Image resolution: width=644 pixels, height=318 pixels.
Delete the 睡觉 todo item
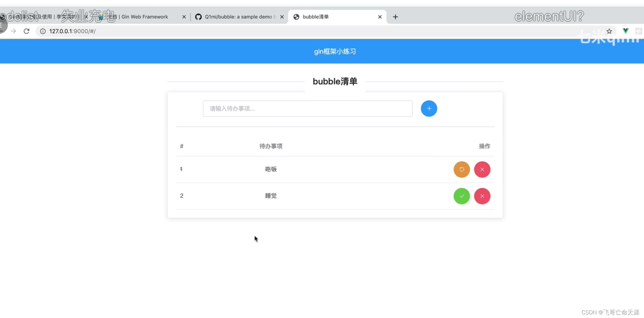point(482,196)
